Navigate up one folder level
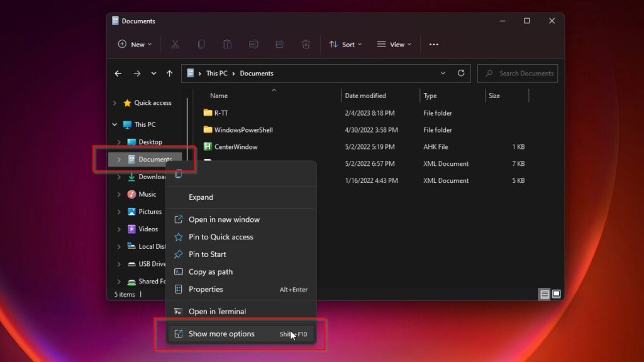Screen dimensions: 644x362 click(169, 74)
